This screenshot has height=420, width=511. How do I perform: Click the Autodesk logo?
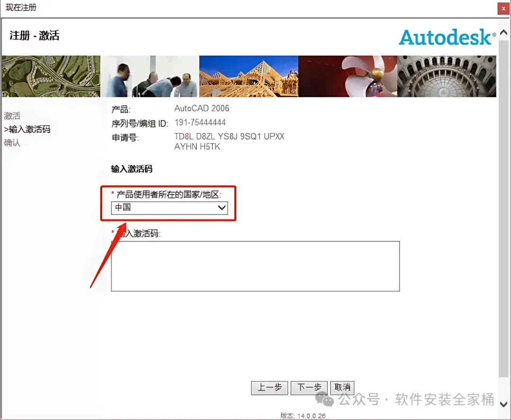[x=447, y=37]
